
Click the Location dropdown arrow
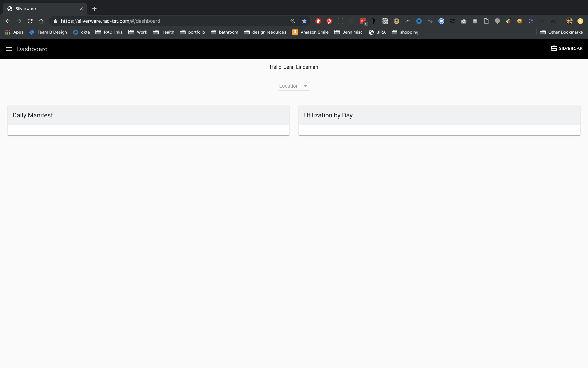tap(306, 86)
